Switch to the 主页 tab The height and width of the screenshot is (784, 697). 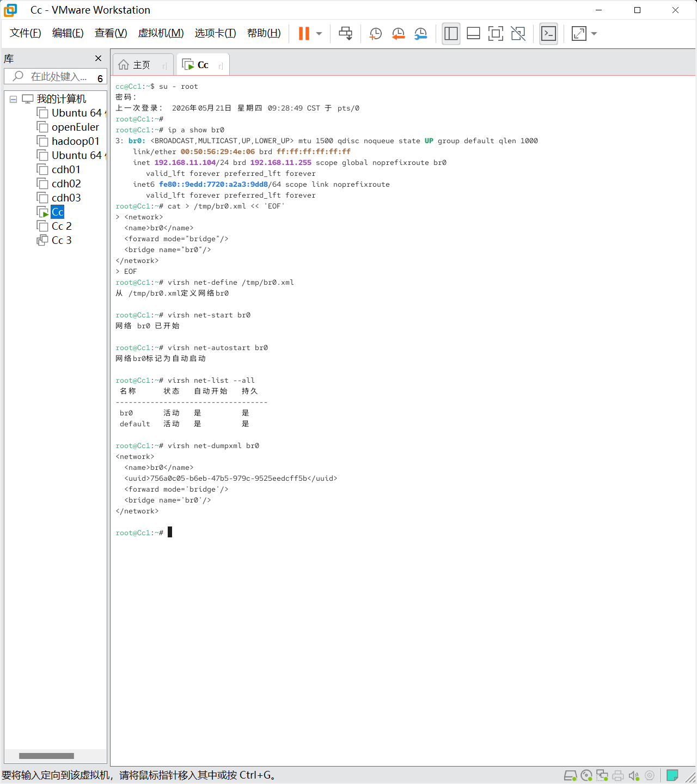pos(142,65)
